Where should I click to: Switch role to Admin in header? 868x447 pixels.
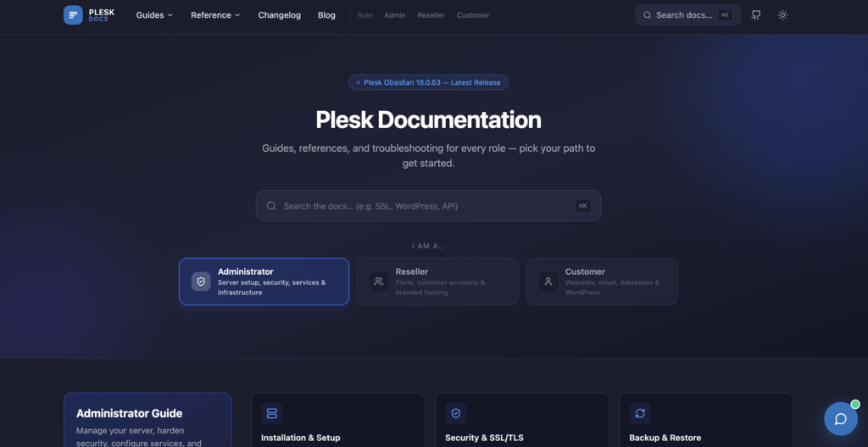[x=394, y=15]
